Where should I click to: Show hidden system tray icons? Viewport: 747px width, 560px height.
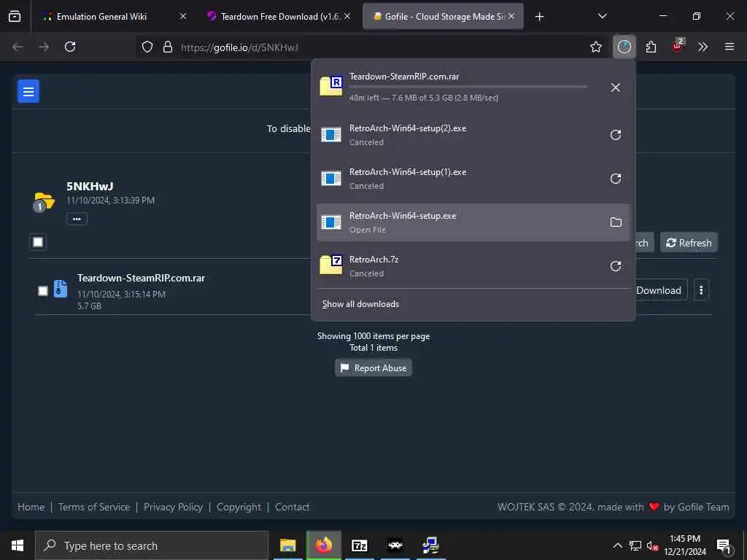pyautogui.click(x=617, y=545)
